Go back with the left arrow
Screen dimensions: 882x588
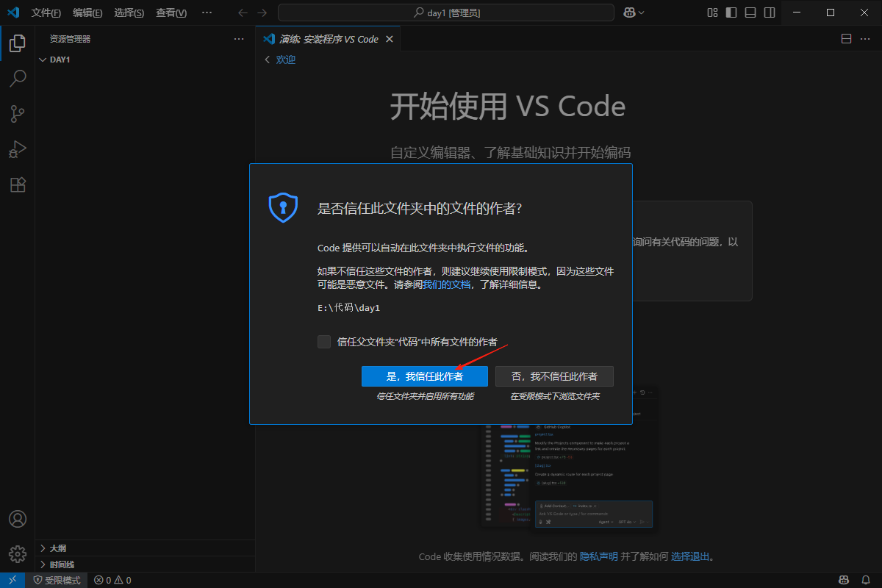coord(244,12)
